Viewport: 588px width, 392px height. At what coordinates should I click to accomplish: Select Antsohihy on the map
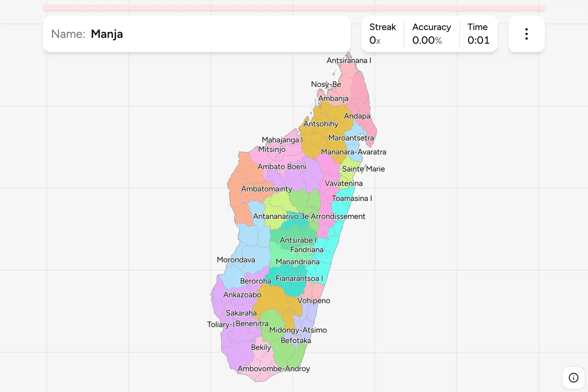(321, 124)
